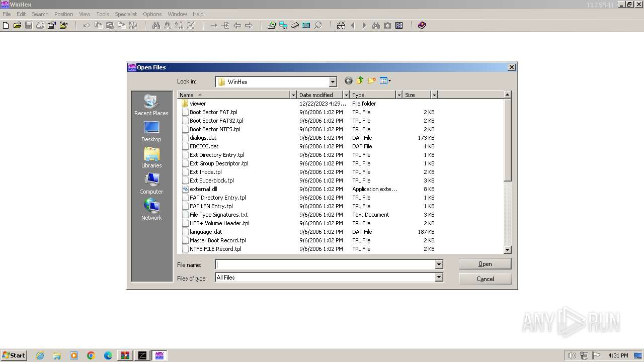Screen dimensions: 644x362
Task: Open the Name column filter arrow
Action: pyautogui.click(x=293, y=95)
